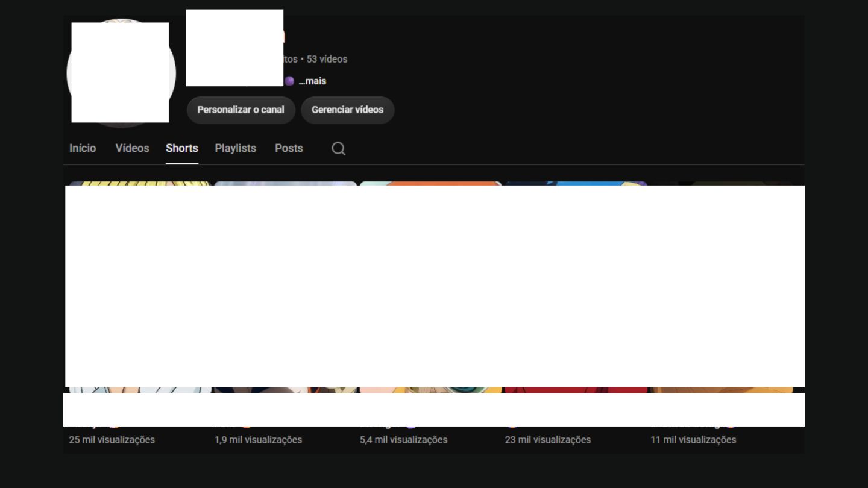The height and width of the screenshot is (488, 868).
Task: Click the 23 mil visualizações count
Action: (548, 440)
